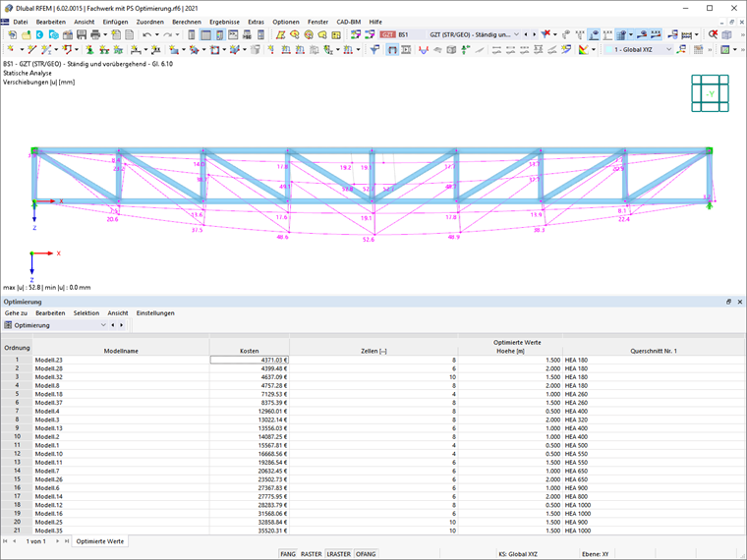Open the Ergebnisse menu
This screenshot has height=560, width=747.
(x=224, y=22)
